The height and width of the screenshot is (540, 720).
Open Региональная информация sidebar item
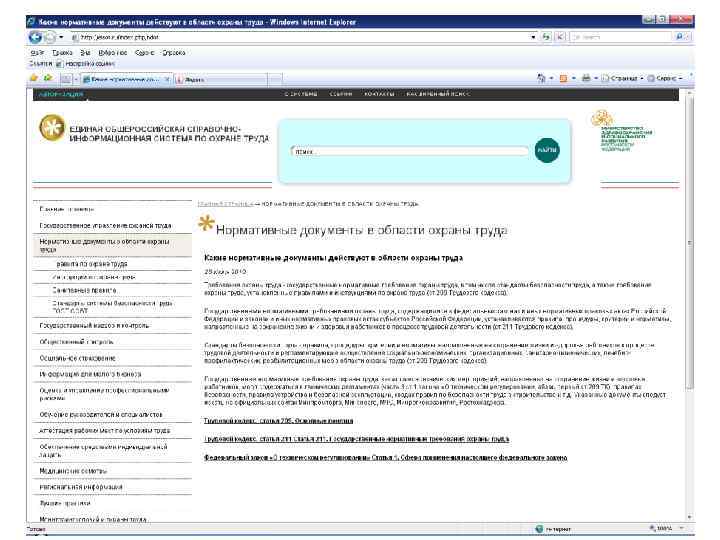(81, 487)
